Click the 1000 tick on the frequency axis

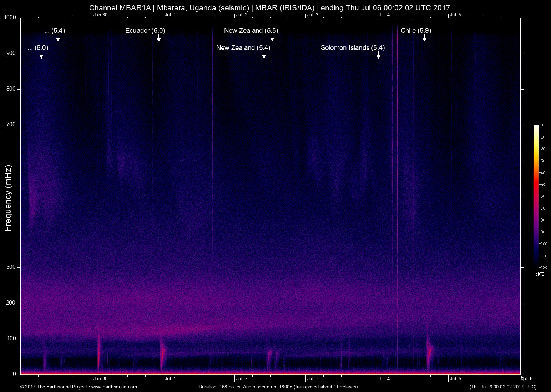10,17
